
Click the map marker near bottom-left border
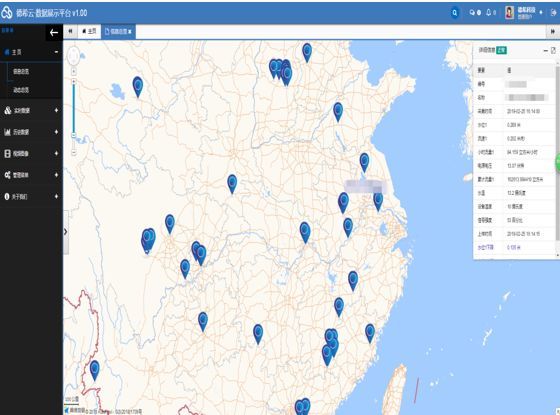point(95,370)
